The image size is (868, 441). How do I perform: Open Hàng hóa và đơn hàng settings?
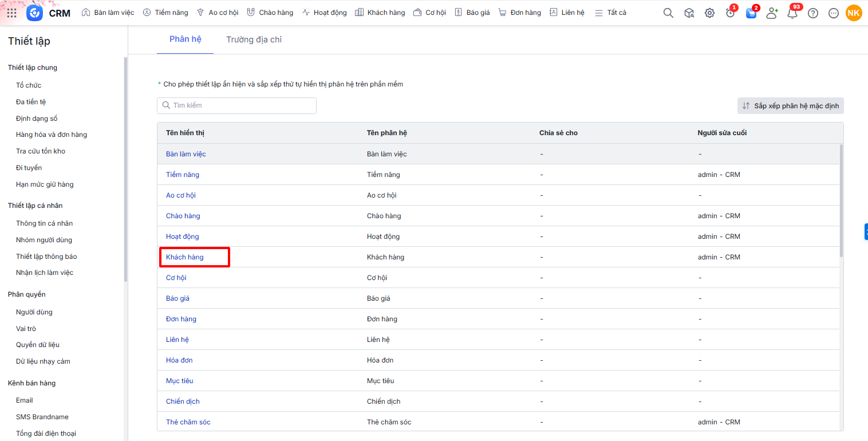click(52, 135)
